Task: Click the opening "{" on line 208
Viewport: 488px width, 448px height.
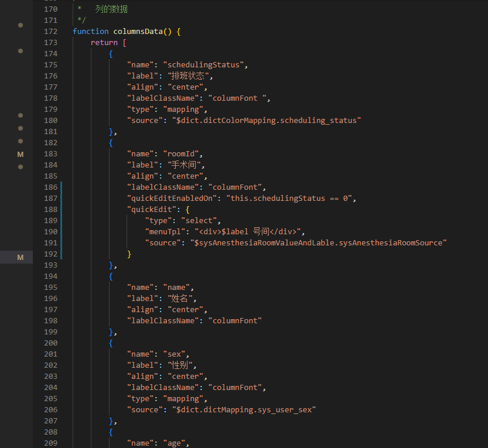Action: [111, 432]
